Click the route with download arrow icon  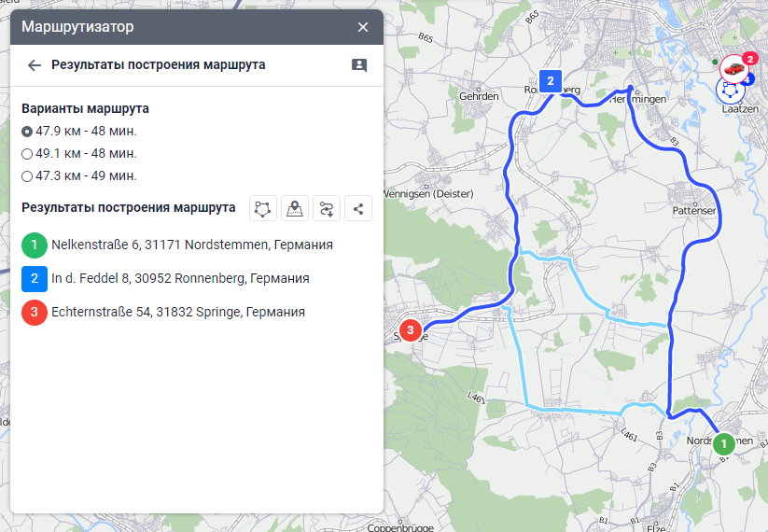tap(327, 208)
